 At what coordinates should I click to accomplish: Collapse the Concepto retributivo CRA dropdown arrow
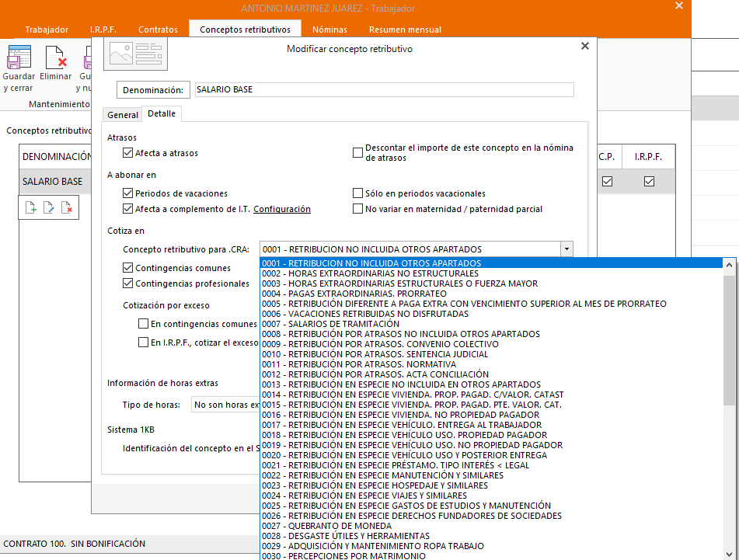pyautogui.click(x=566, y=249)
